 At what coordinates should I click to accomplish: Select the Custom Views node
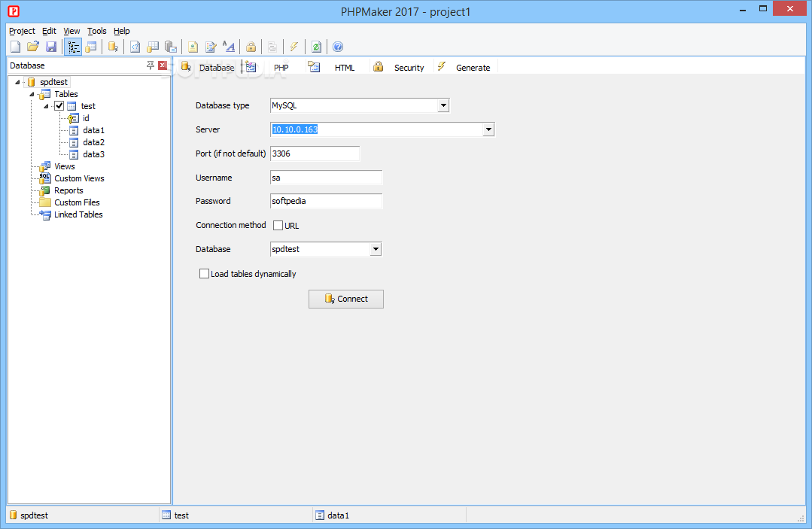click(x=79, y=178)
